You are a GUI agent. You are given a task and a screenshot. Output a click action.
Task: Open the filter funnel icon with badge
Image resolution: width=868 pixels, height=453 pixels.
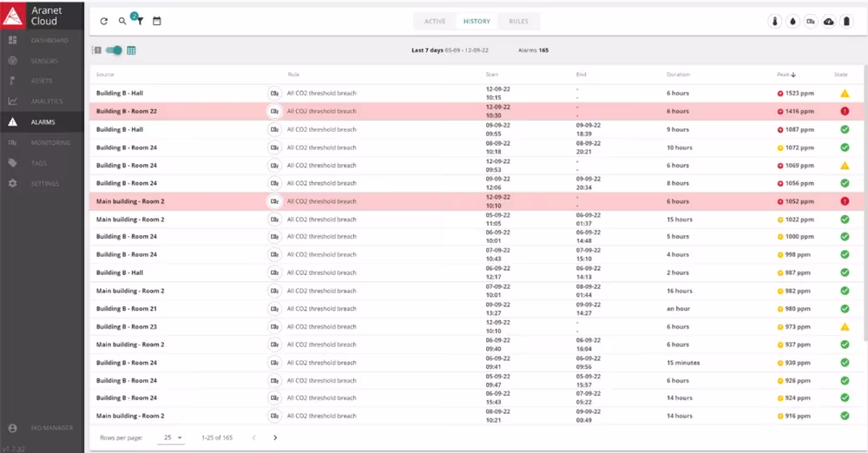[140, 21]
